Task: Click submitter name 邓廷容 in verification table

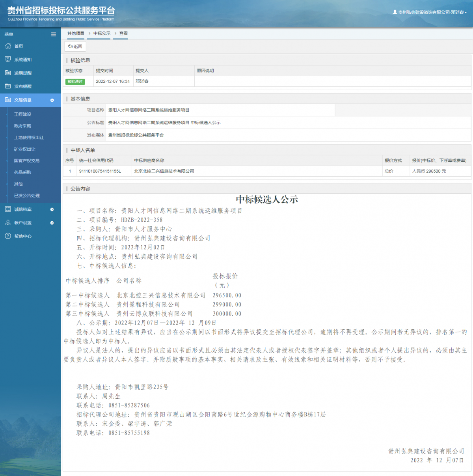Action: click(142, 81)
